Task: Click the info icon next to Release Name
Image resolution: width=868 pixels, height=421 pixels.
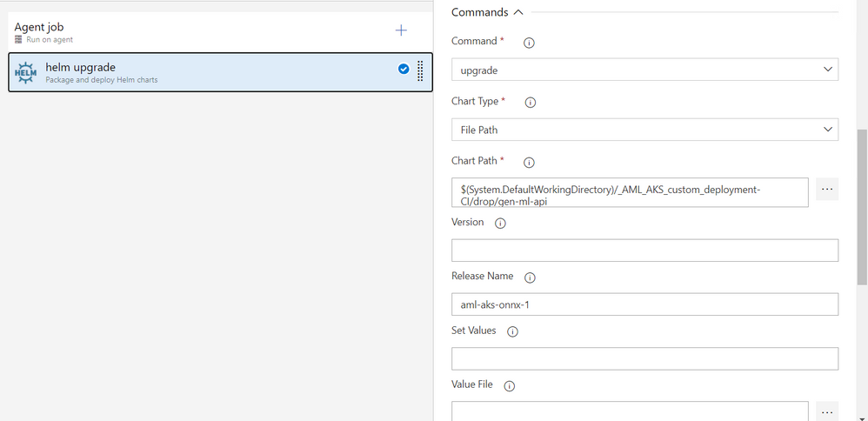Action: tap(530, 278)
